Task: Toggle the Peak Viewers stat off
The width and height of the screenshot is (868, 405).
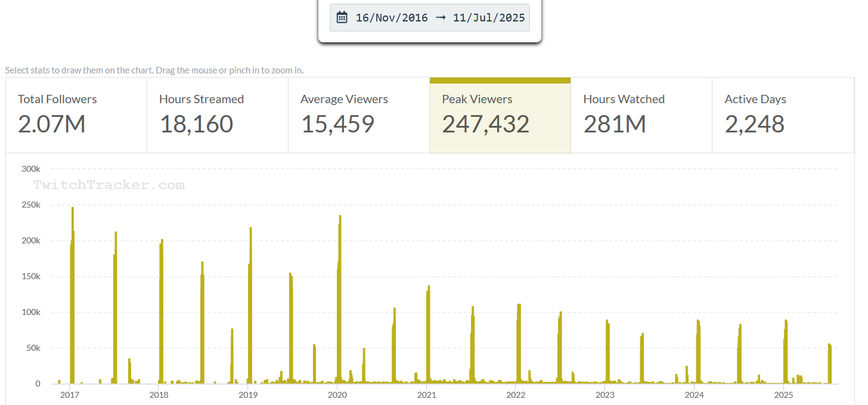Action: point(500,115)
